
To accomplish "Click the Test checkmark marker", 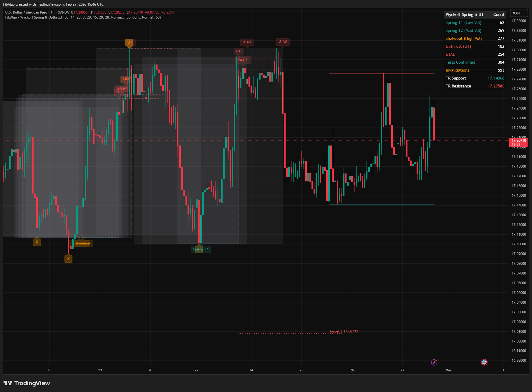I will tap(243, 59).
